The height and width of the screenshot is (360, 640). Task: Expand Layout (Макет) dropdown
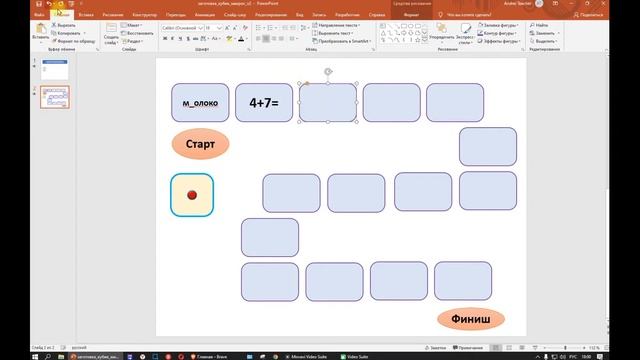click(132, 25)
